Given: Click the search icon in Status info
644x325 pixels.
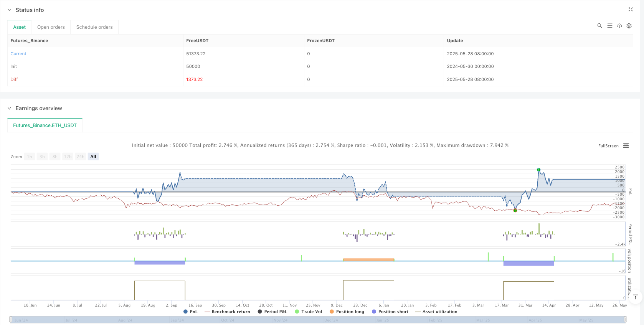Looking at the screenshot, I should coord(599,26).
